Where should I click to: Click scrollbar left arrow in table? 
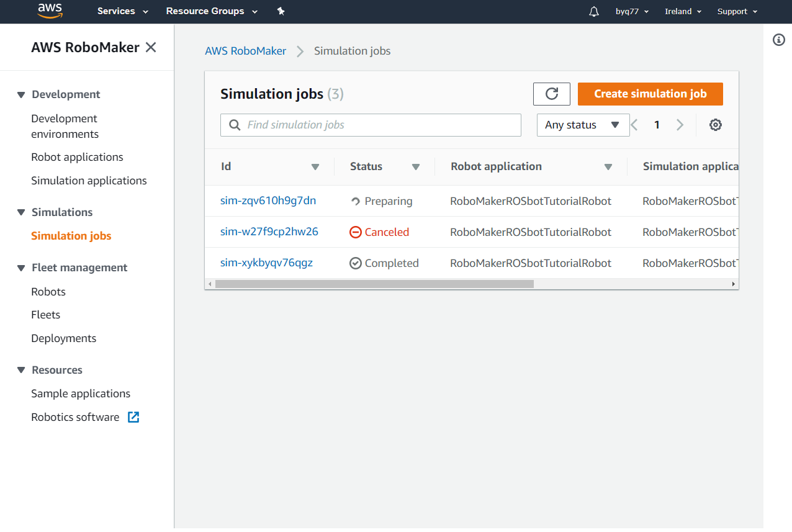[210, 284]
